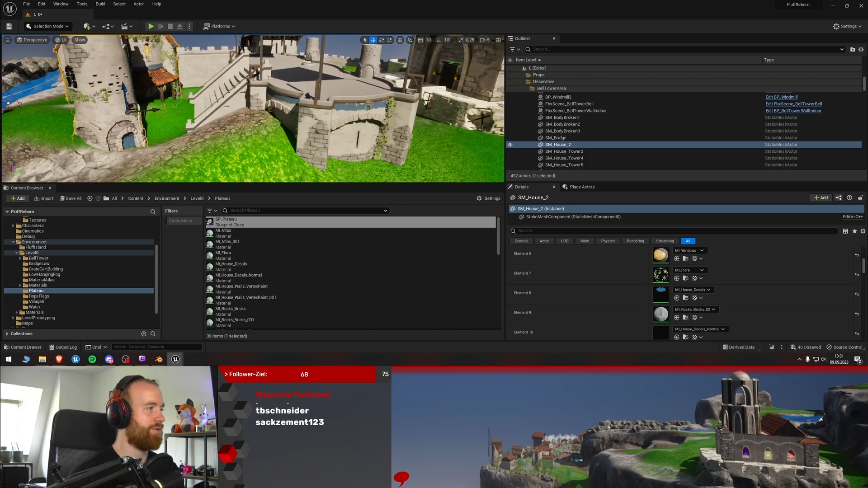Open Edit FbxScene_BellTowerBell link
The width and height of the screenshot is (868, 488).
tap(793, 104)
